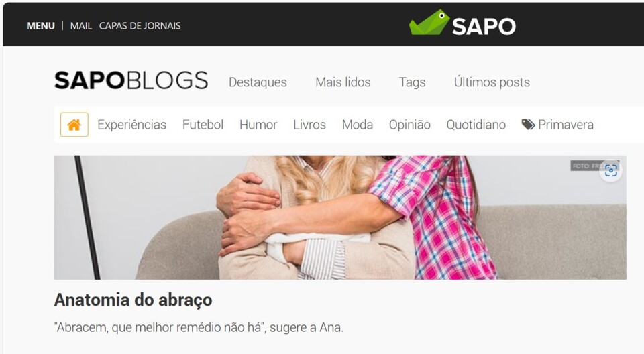Click the visual search icon on photo

pyautogui.click(x=610, y=170)
